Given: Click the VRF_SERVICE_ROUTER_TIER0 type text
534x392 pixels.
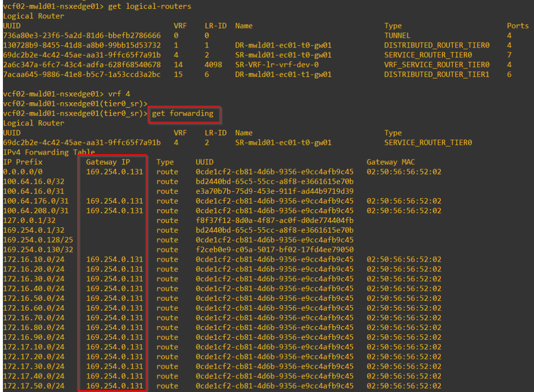Looking at the screenshot, I should tap(437, 65).
